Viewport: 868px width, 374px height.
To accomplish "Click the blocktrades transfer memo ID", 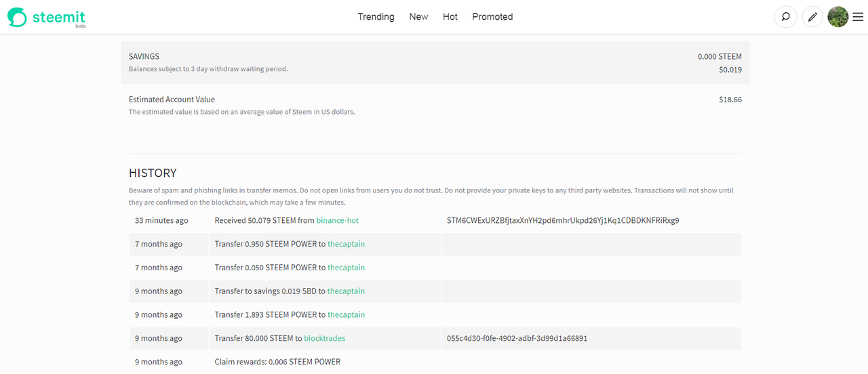I will coord(517,338).
